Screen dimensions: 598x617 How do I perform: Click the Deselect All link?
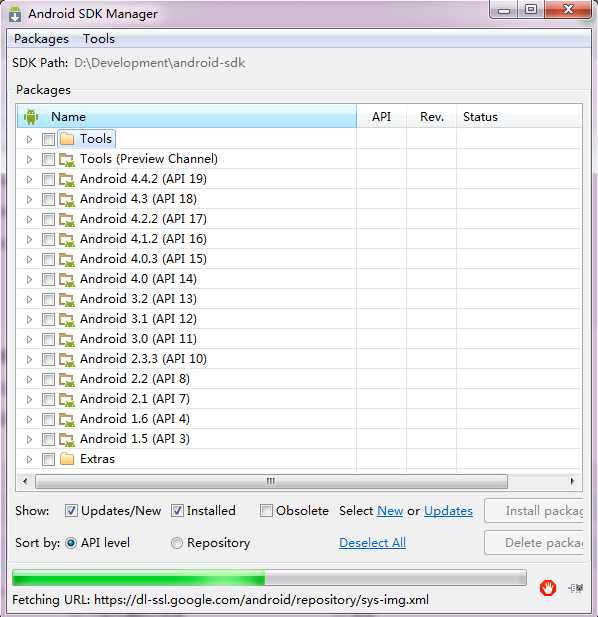coord(372,543)
